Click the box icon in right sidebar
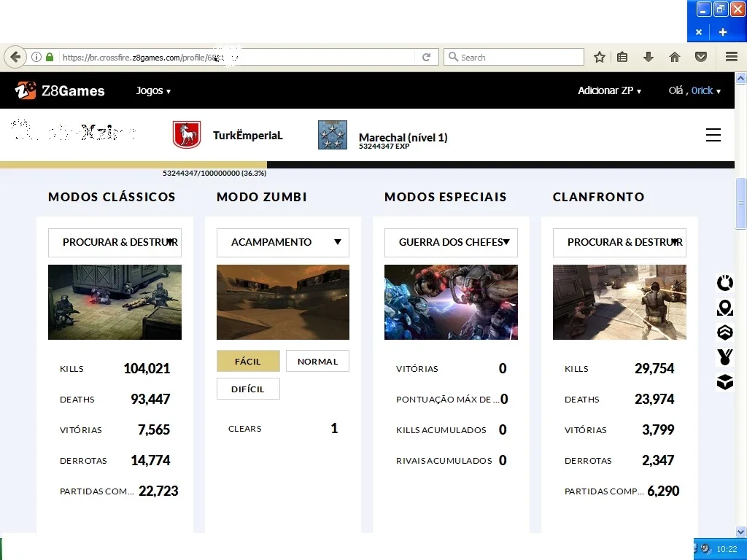The height and width of the screenshot is (560, 747). (724, 382)
